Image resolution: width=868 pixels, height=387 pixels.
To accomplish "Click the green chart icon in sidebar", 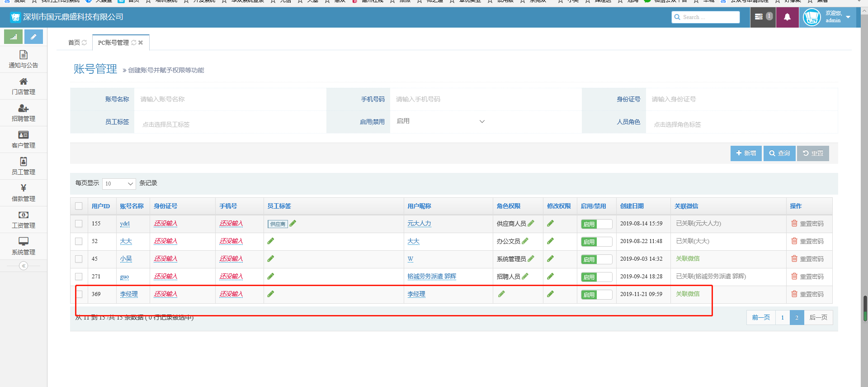I will tap(14, 37).
